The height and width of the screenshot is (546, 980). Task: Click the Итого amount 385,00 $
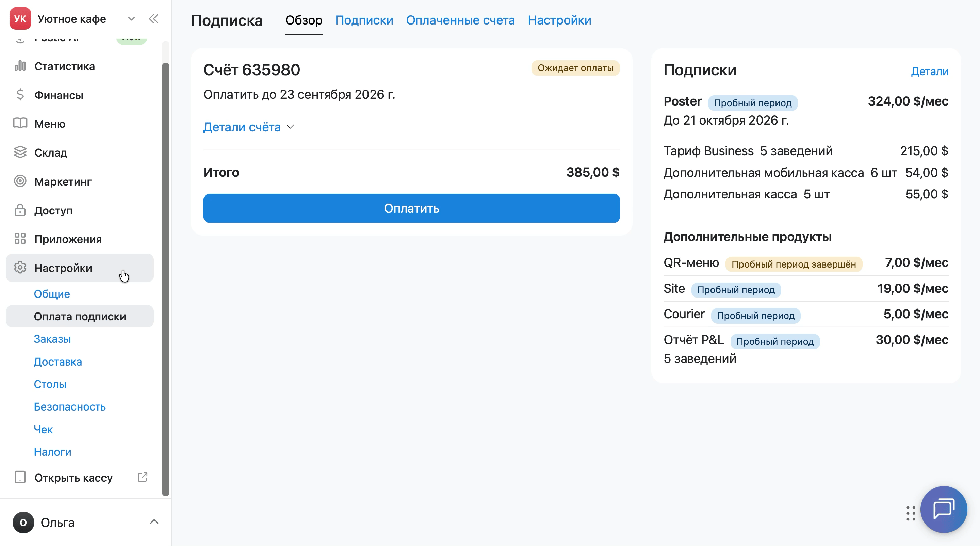[x=593, y=172]
